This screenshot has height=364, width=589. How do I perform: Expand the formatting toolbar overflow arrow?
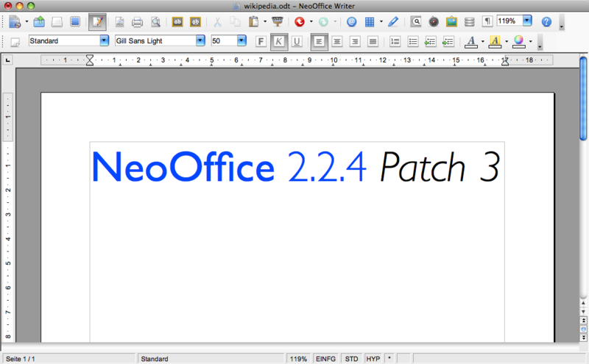(540, 42)
